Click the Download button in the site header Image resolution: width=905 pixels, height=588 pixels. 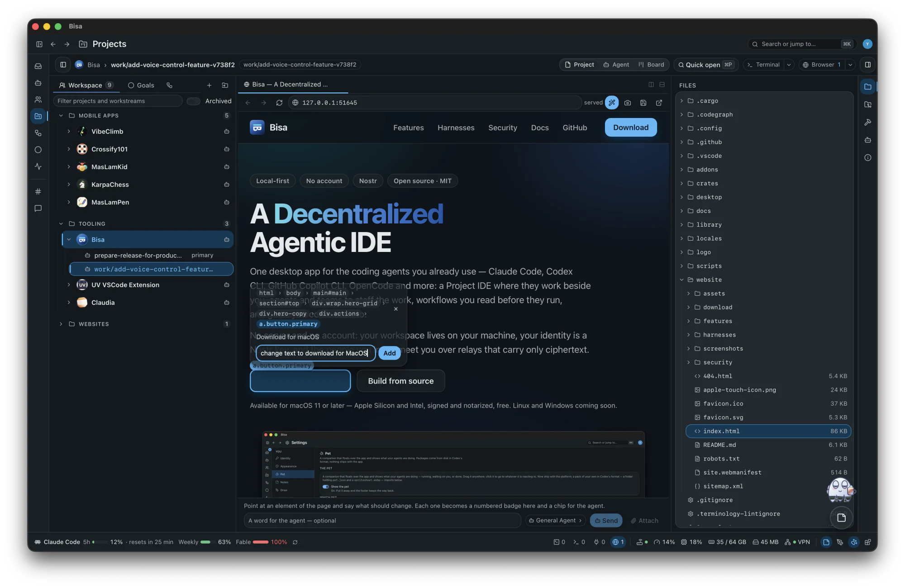pos(631,128)
